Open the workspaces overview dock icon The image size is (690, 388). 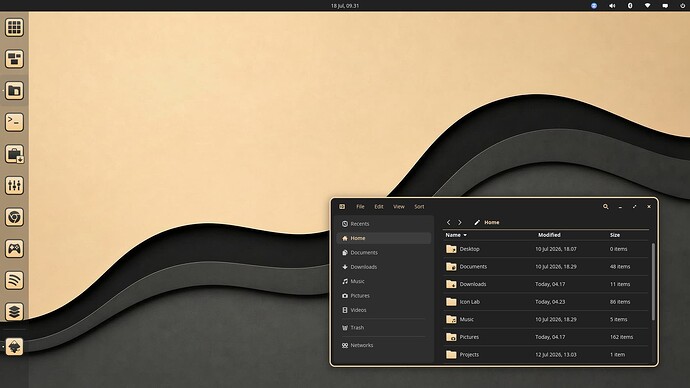pyautogui.click(x=14, y=59)
